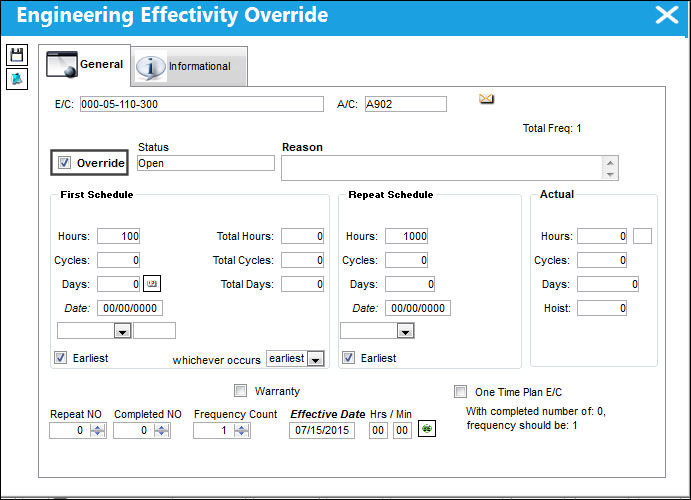Click Repeat Schedule Date field

click(x=418, y=308)
